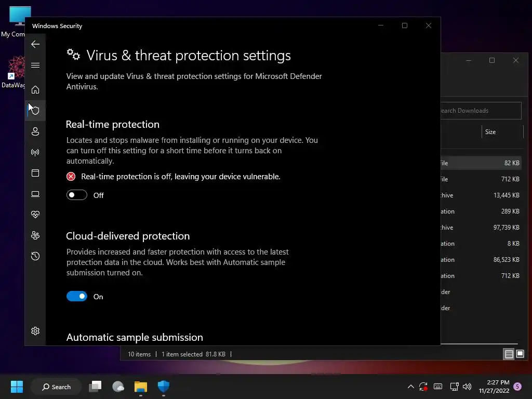
Task: Click the Search Downloads field in File Explorer
Action: pyautogui.click(x=481, y=111)
